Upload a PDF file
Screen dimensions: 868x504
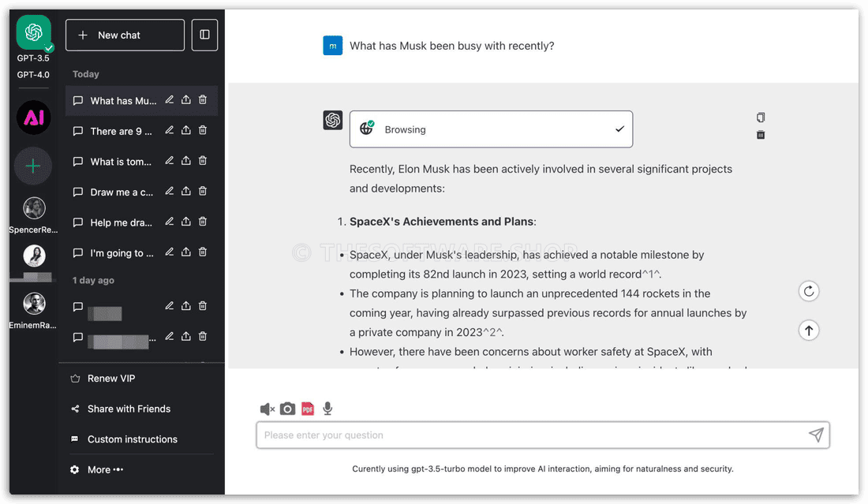[308, 409]
